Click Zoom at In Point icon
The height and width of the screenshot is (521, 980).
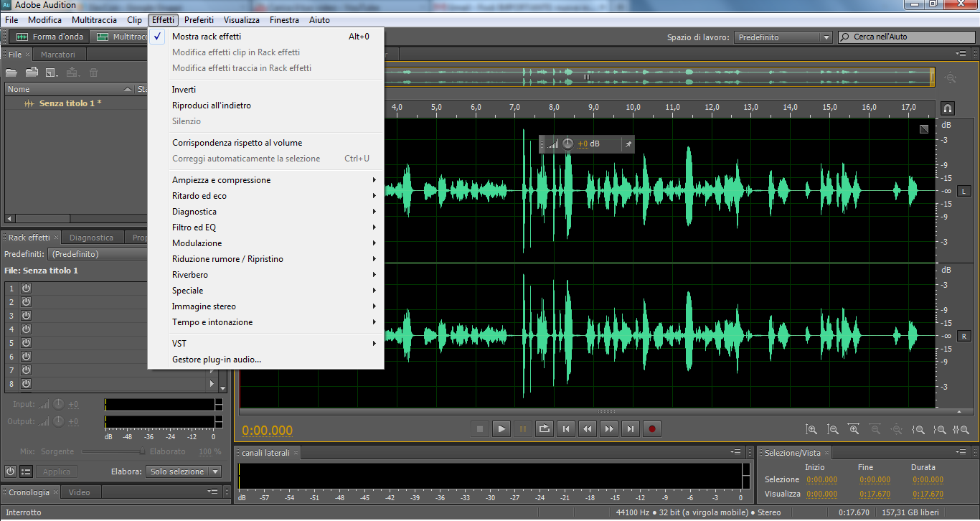[x=918, y=429]
